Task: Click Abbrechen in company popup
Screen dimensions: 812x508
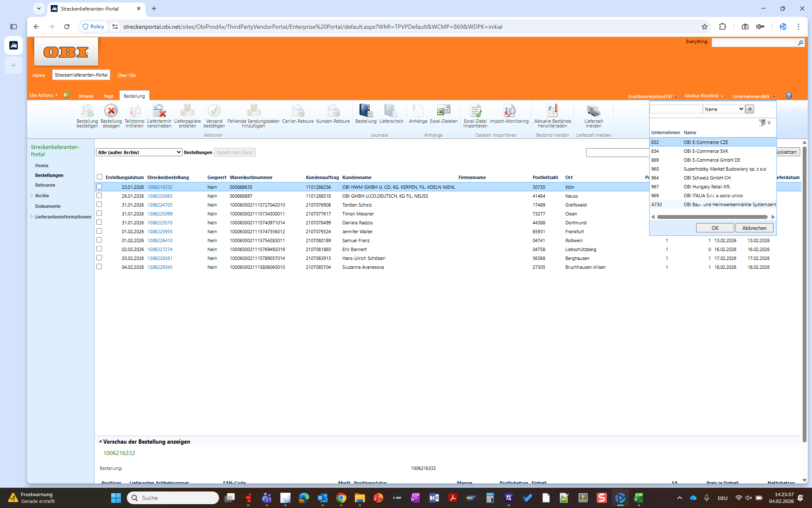Action: [754, 228]
